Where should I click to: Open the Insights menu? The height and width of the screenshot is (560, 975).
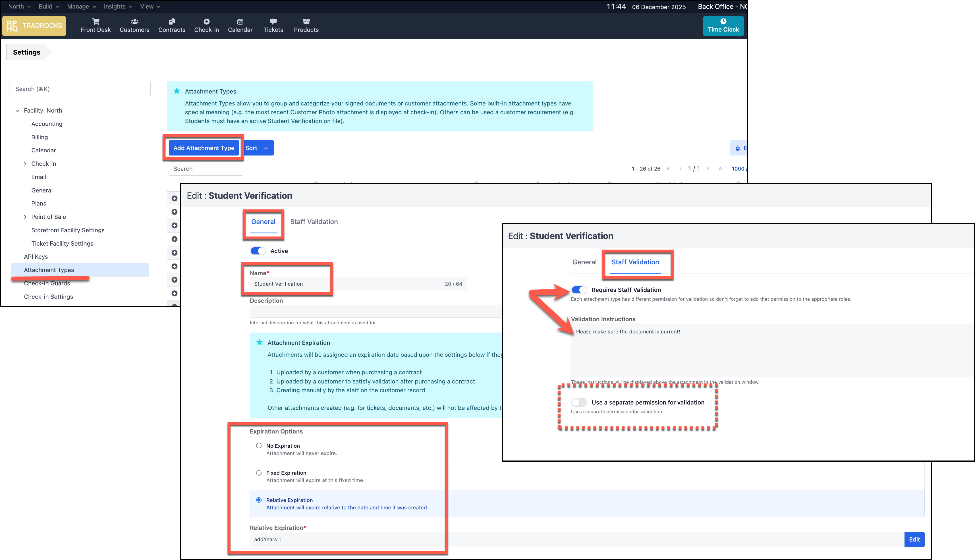pos(118,7)
